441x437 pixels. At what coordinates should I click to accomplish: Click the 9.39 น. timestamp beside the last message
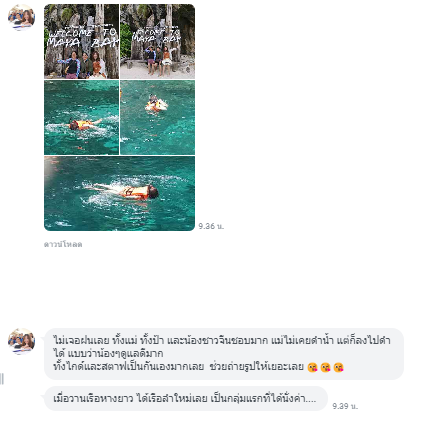pyautogui.click(x=345, y=406)
